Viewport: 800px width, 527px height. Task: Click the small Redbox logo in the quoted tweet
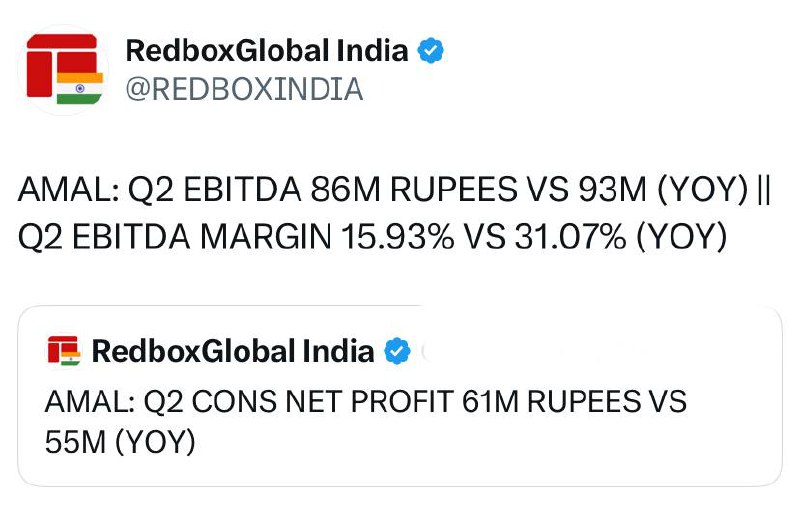coord(63,351)
